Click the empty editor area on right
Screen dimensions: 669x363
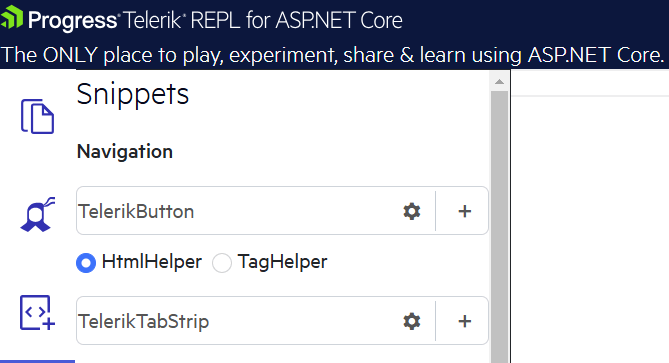[x=590, y=230]
